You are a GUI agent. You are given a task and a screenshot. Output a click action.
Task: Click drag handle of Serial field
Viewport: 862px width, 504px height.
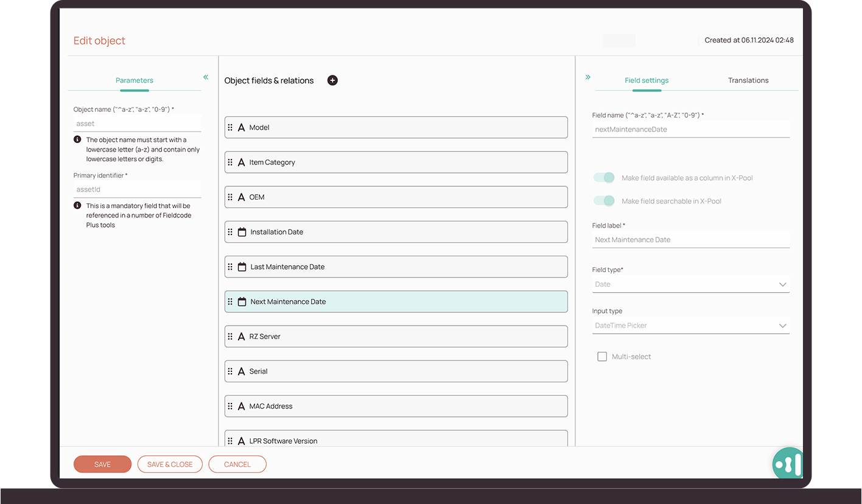[230, 371]
